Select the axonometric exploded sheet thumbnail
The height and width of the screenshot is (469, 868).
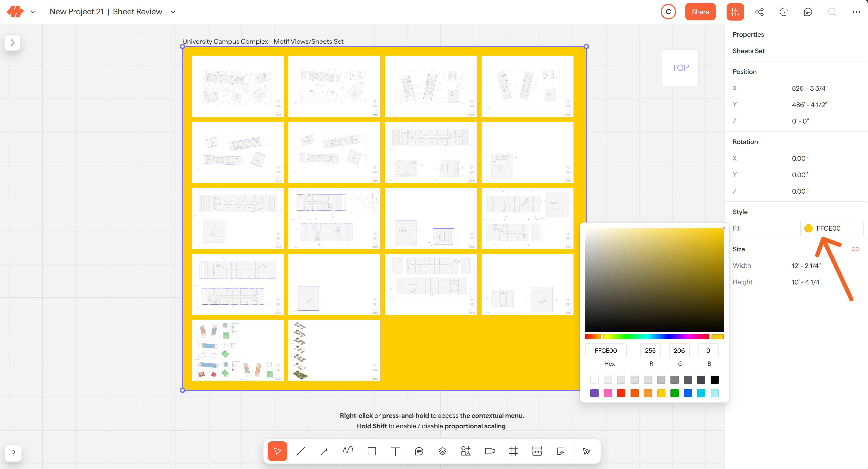334,350
